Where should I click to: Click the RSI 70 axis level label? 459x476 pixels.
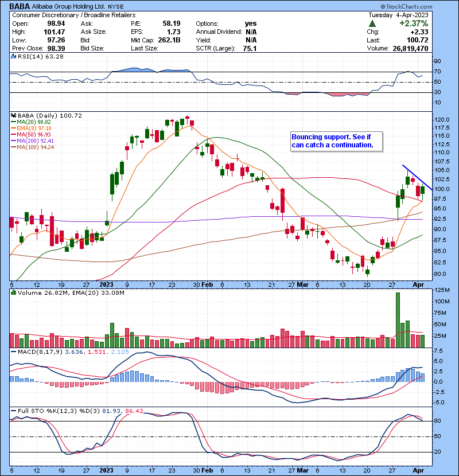pos(437,72)
